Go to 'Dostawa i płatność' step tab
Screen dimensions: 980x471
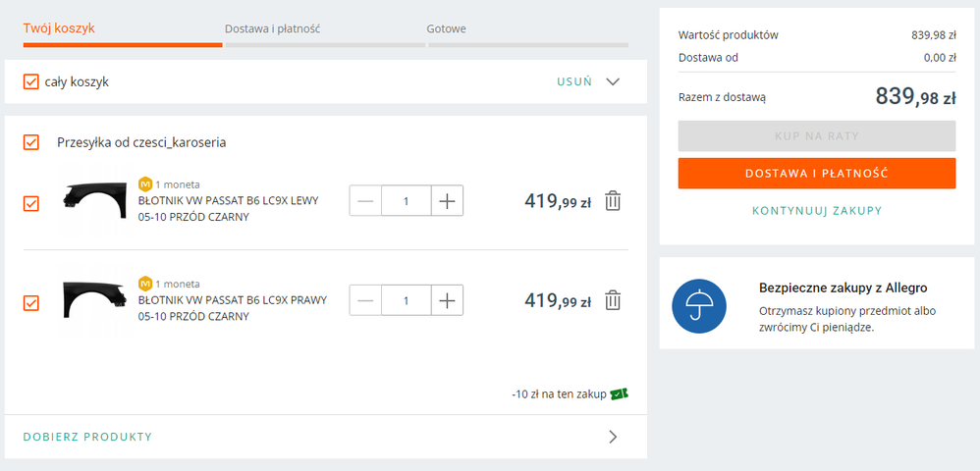[x=273, y=28]
